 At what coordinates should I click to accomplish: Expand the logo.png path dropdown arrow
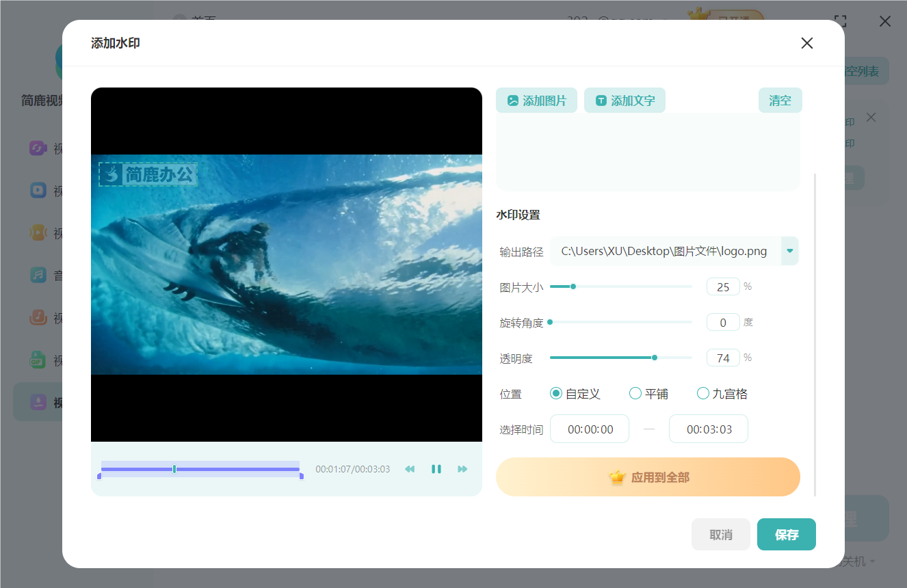tap(790, 251)
